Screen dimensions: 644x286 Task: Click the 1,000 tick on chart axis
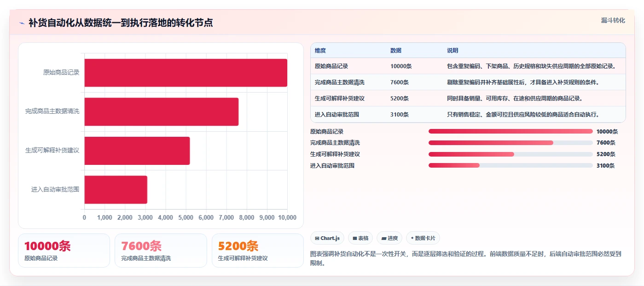coord(104,217)
